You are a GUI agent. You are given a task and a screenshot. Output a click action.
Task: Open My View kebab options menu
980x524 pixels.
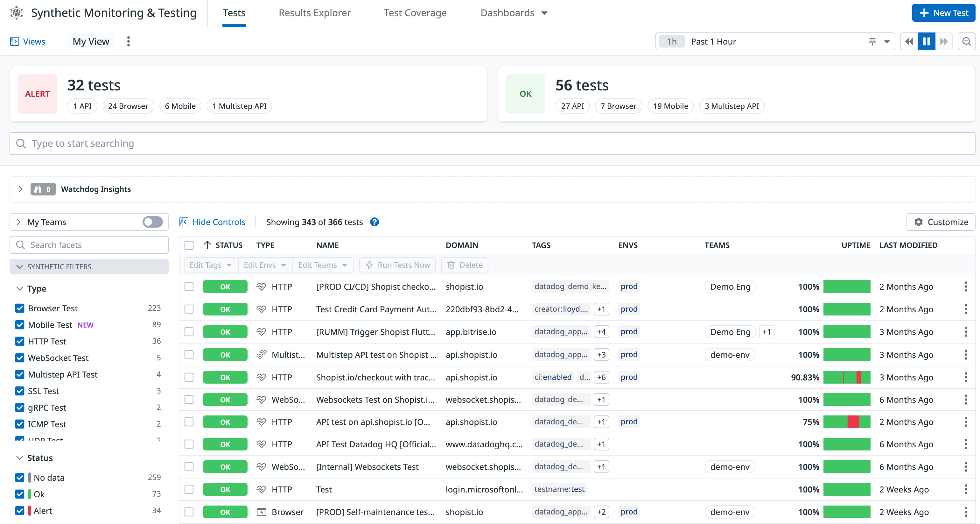click(x=129, y=41)
